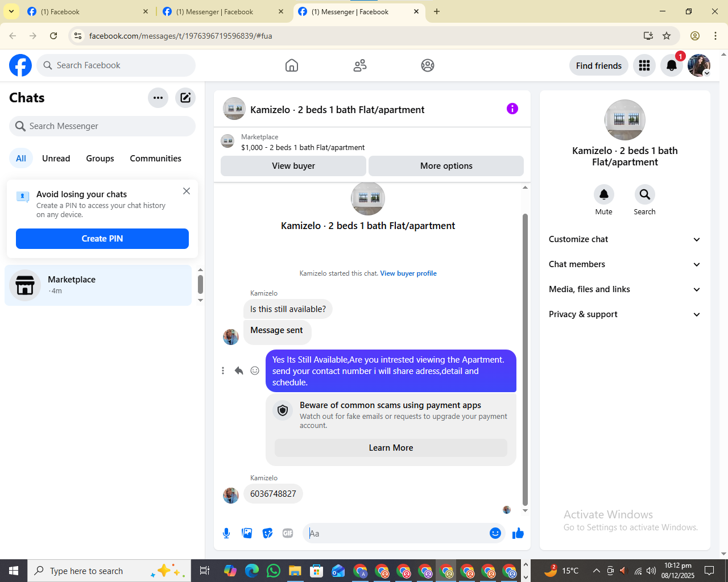This screenshot has width=728, height=582.
Task: Record a voice clip with microphone icon
Action: pyautogui.click(x=226, y=533)
